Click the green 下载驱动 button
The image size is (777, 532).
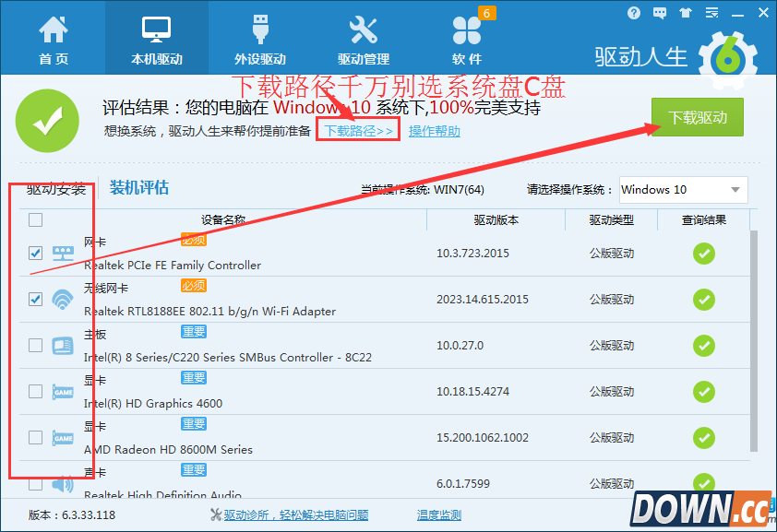(698, 118)
